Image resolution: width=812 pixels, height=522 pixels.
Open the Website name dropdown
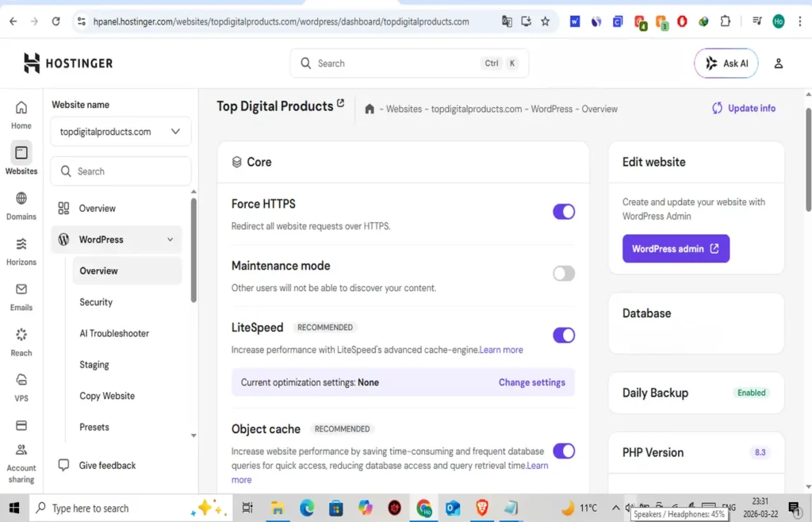pos(121,132)
